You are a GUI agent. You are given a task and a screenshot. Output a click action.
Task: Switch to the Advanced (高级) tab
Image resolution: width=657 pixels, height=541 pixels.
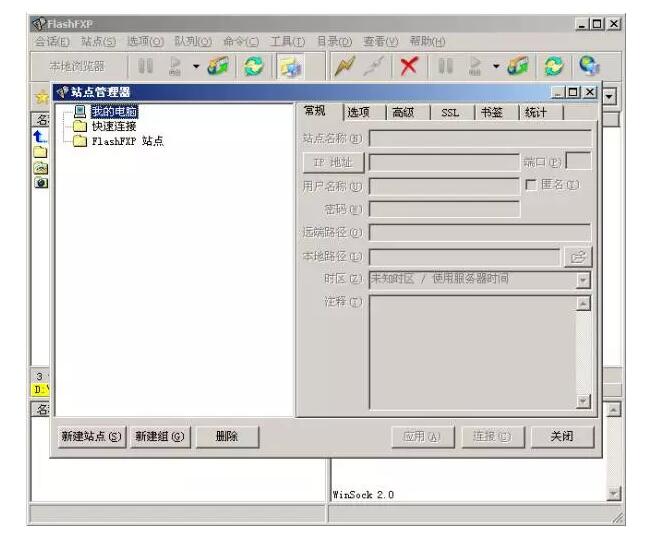tap(402, 112)
